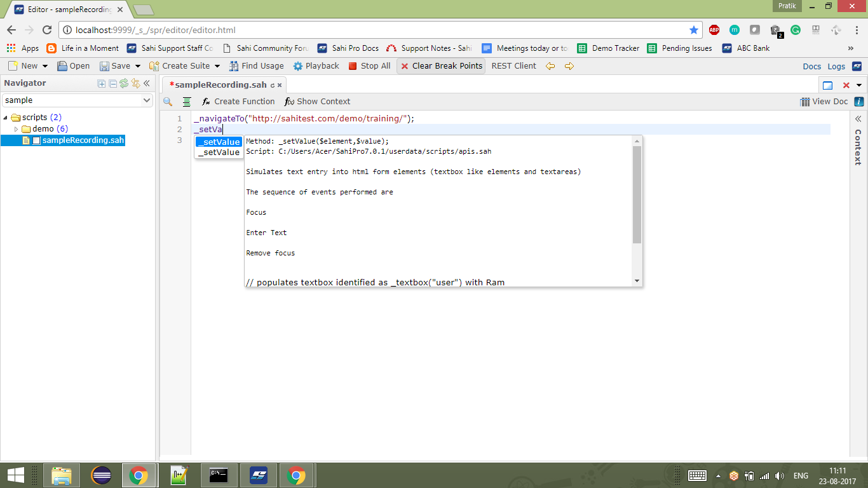The width and height of the screenshot is (868, 488).
Task: Collapse the Navigator panel with double chevron
Action: pos(147,83)
